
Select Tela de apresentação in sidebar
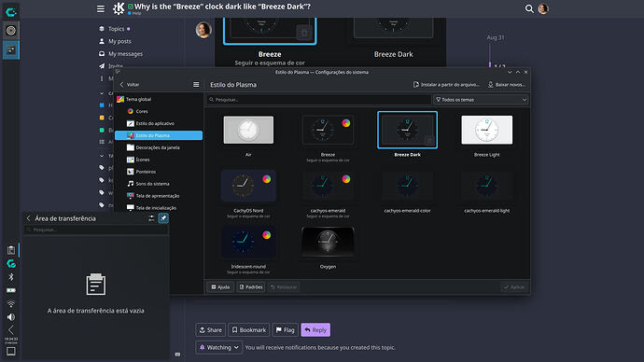pyautogui.click(x=159, y=196)
